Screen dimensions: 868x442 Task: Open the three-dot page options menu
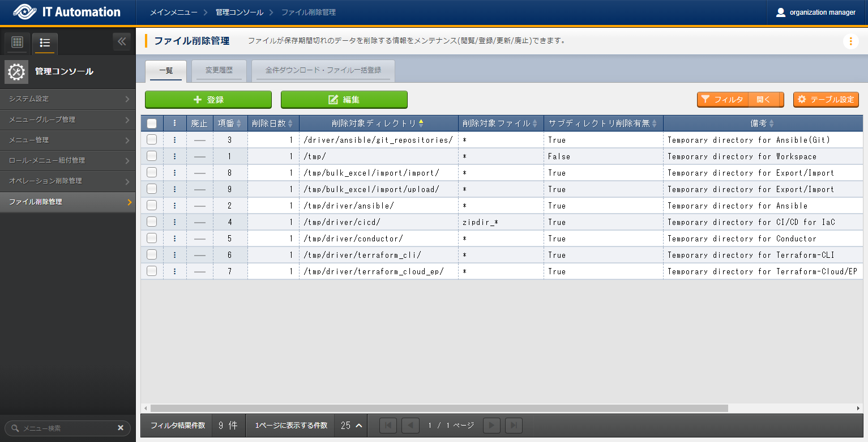tap(850, 41)
